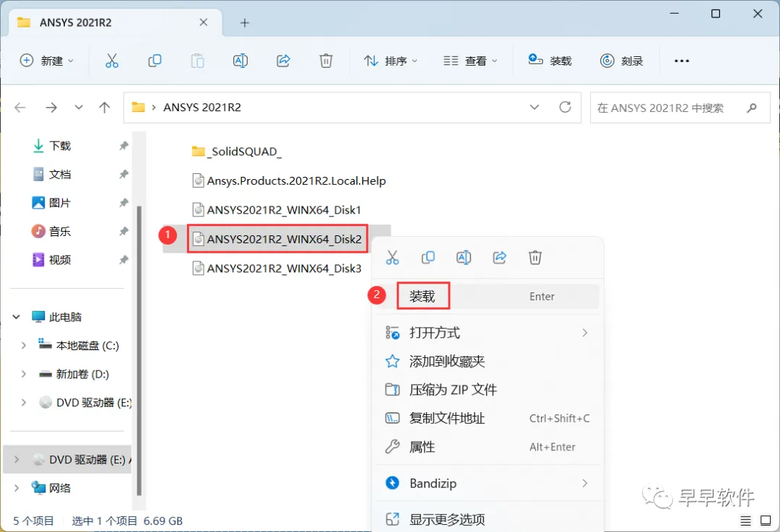Click the Rename icon in the toolbar
Screen dimensions: 780x532
coord(240,61)
